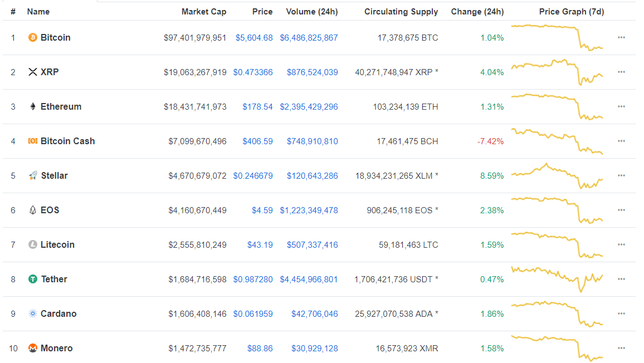Click XRP circulating supply 40,271,748,947 XRP
644x363 pixels.
pos(397,72)
